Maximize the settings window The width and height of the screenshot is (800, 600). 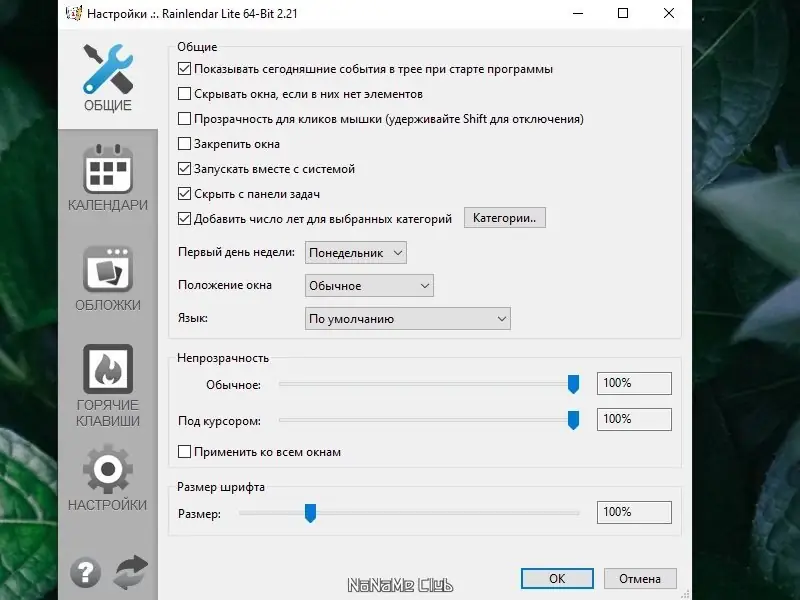[x=623, y=13]
